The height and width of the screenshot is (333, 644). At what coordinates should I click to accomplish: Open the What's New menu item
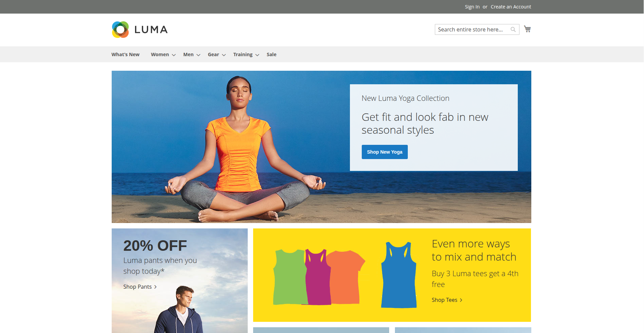tap(125, 54)
